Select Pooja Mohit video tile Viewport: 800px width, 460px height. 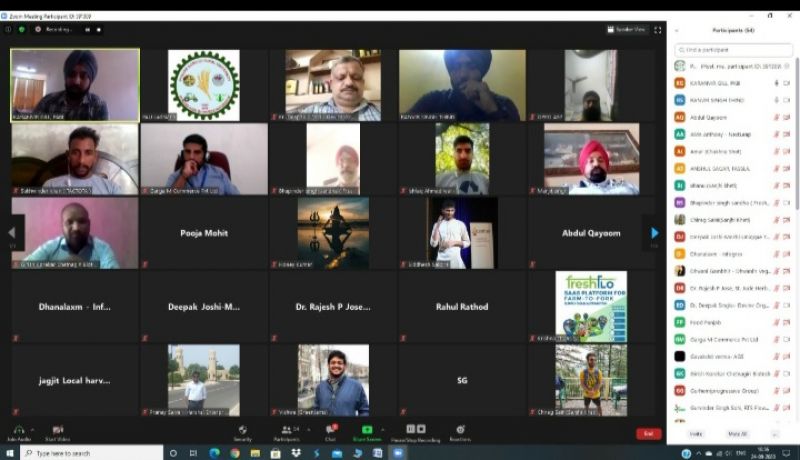pos(204,233)
